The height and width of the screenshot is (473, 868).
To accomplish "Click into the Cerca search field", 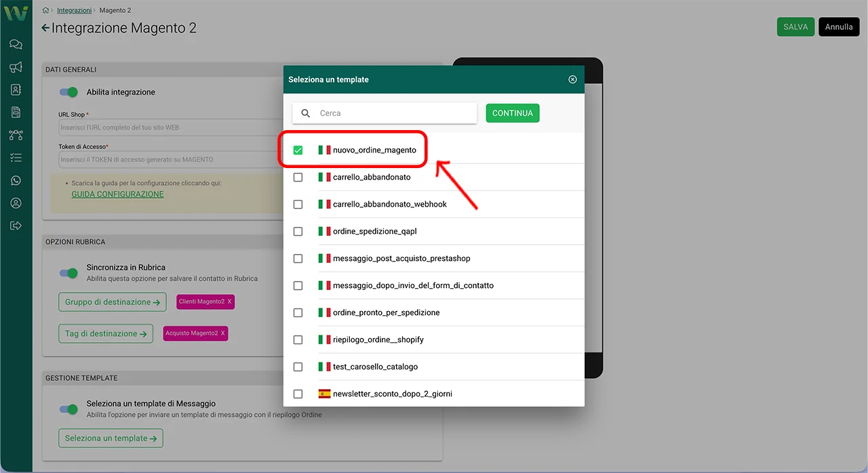I will coord(393,113).
